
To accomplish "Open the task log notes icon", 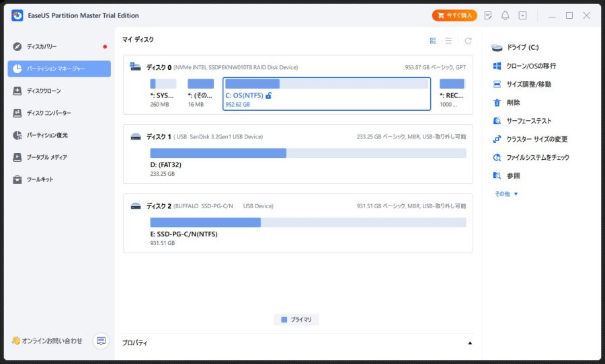I will (488, 15).
